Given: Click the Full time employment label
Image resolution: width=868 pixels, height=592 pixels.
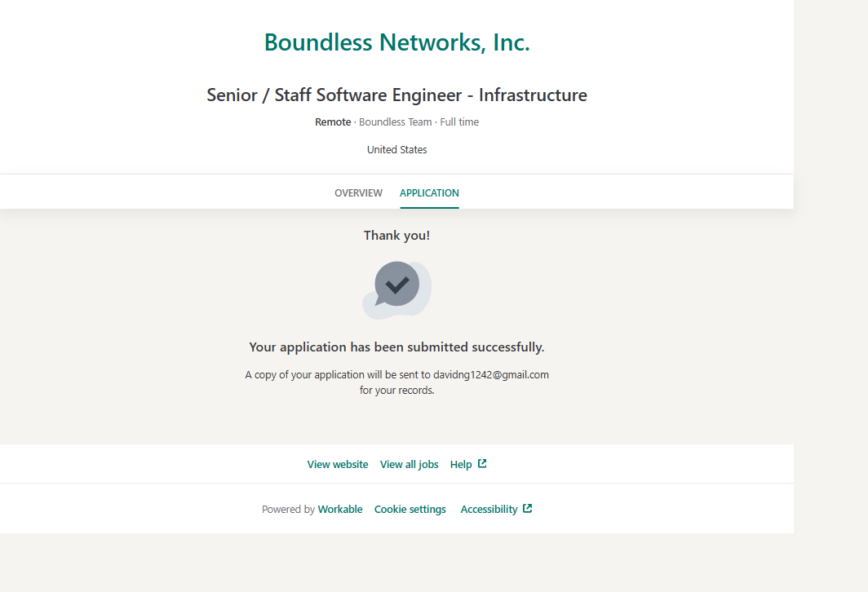Looking at the screenshot, I should [459, 122].
